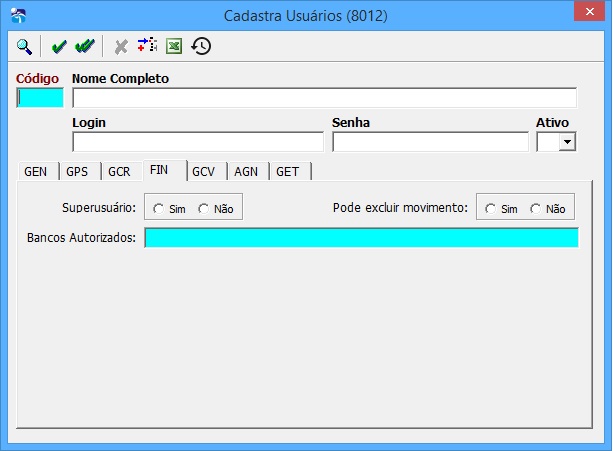Image resolution: width=613 pixels, height=451 pixels.
Task: Click the double green checkmark icon
Action: [x=85, y=47]
